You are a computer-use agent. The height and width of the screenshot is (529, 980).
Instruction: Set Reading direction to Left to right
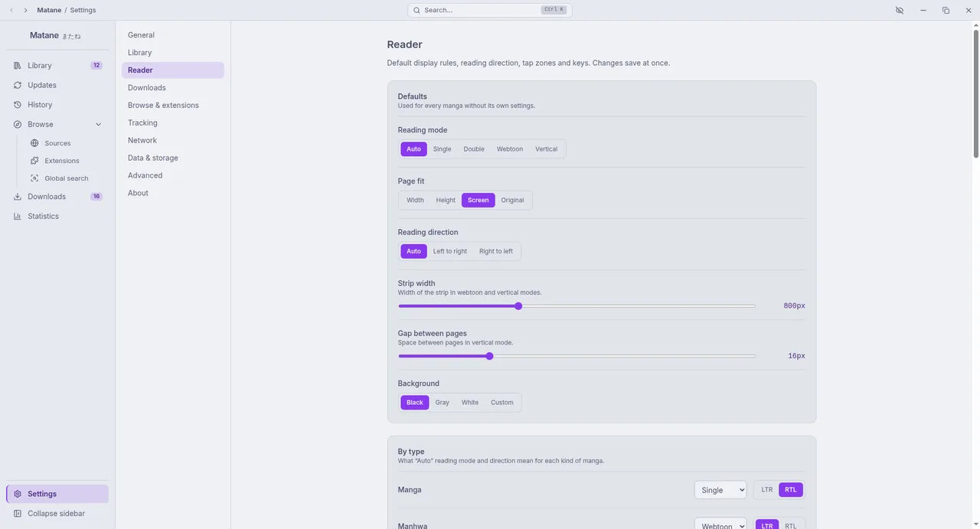450,251
